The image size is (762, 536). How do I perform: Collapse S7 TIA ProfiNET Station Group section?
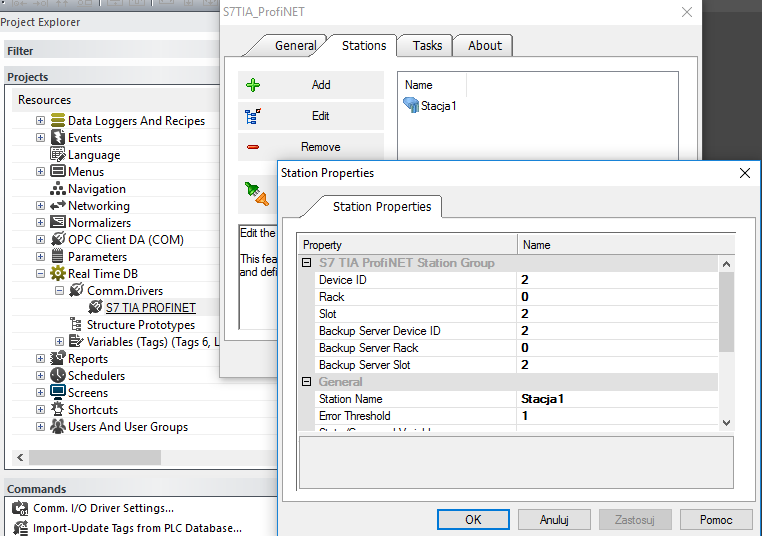coord(307,263)
